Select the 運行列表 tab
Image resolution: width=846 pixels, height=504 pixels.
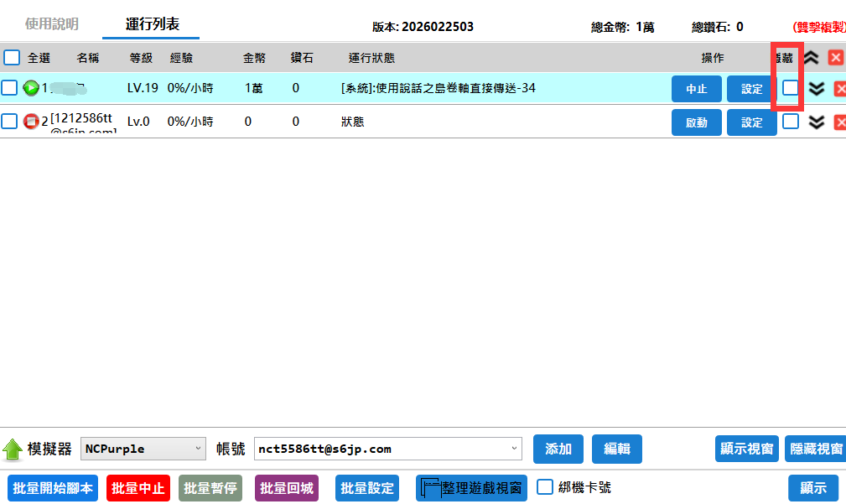(152, 25)
